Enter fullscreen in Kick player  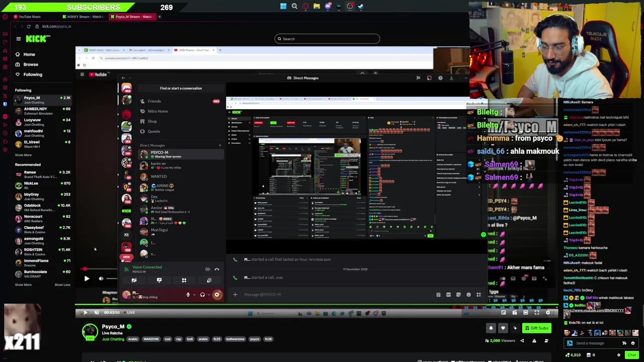pos(537,313)
